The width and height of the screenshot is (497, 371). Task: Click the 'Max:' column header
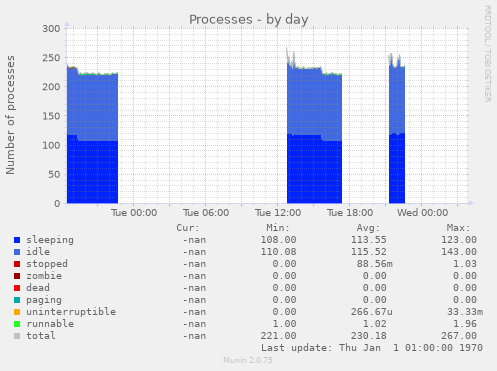pyautogui.click(x=458, y=228)
